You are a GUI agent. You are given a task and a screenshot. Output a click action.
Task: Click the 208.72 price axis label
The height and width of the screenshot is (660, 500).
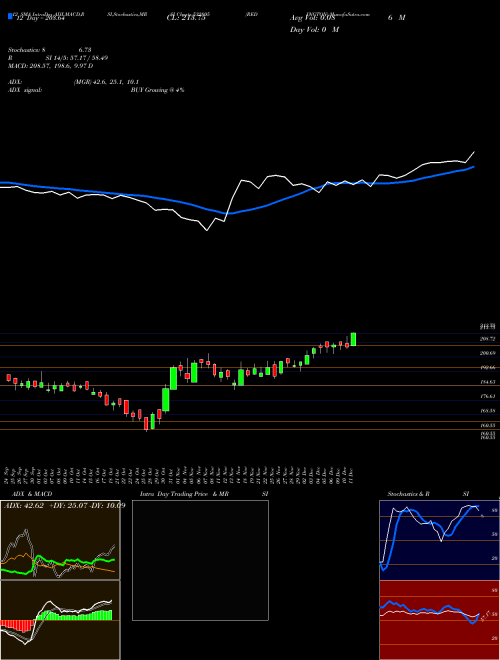pos(487,338)
